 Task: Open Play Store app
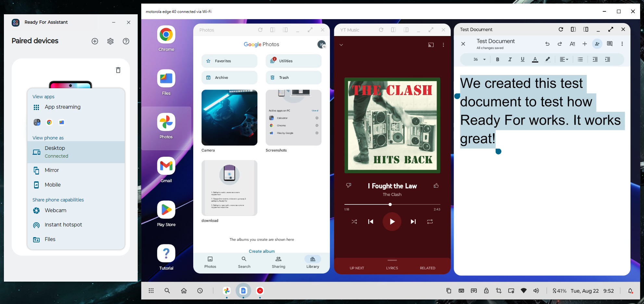tap(166, 213)
